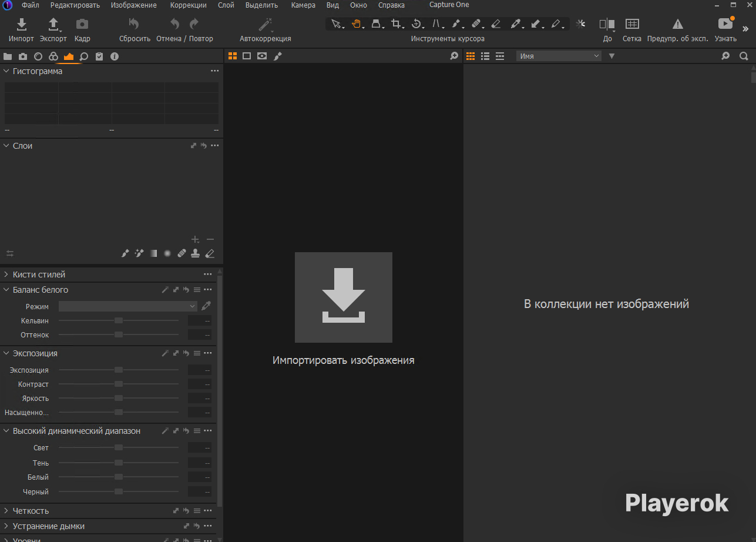Click the Capture (Кадр) camera icon
756x542 pixels.
point(82,24)
